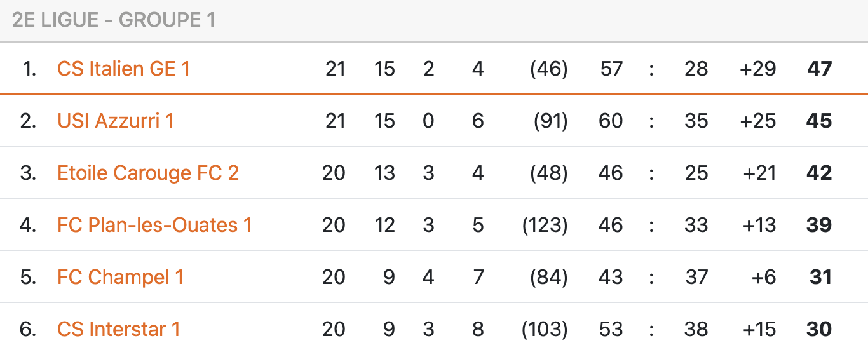Select CS Interstar's 30 points value
Screen dimensions: 868x352
tap(819, 329)
